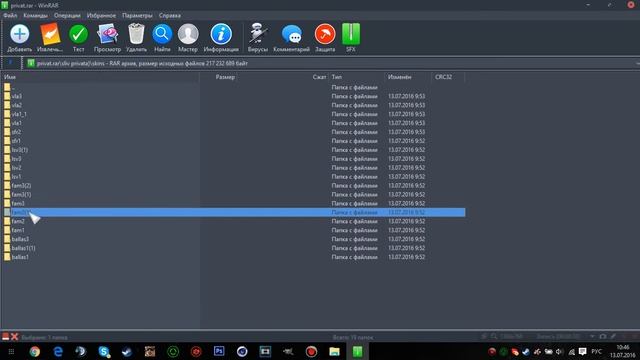Sort by the Имя column header
The image size is (640, 360).
tap(100, 77)
